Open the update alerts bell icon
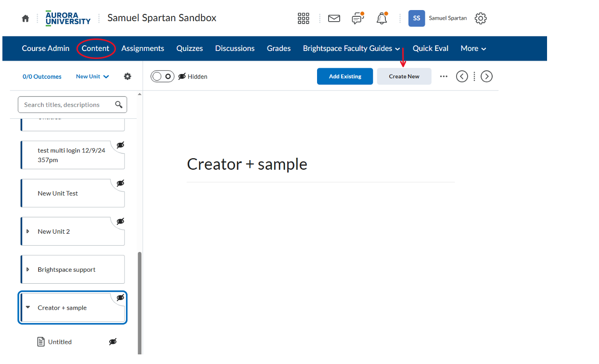Image resolution: width=599 pixels, height=364 pixels. point(382,18)
